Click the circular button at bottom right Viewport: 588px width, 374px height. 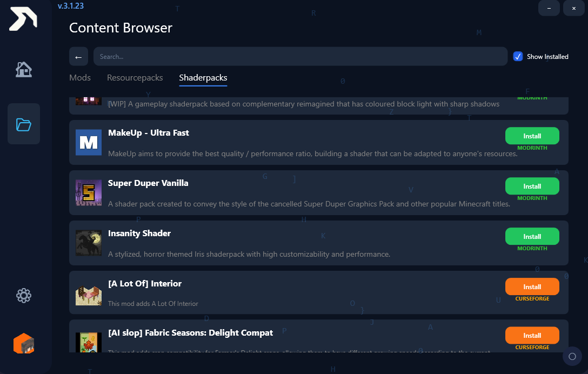coord(572,356)
